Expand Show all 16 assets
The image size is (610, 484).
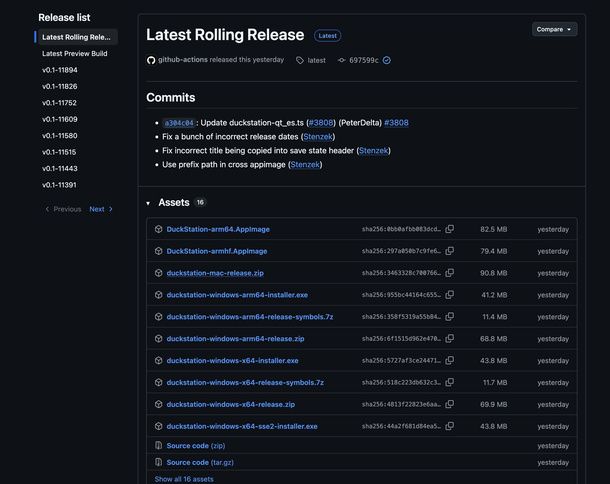[x=184, y=479]
